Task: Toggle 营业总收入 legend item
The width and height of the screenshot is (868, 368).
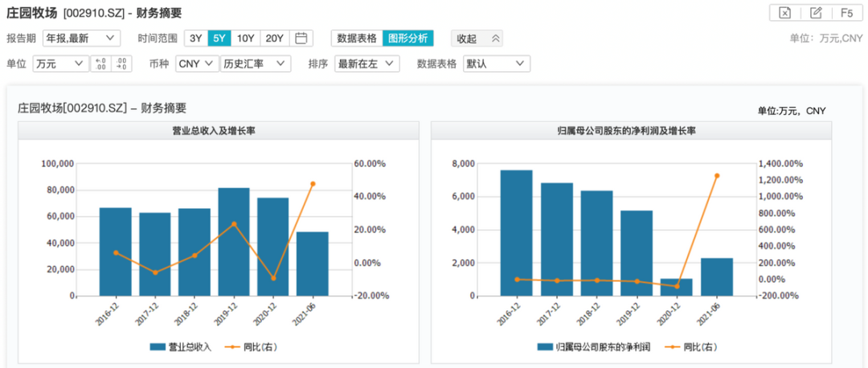Action: 181,347
